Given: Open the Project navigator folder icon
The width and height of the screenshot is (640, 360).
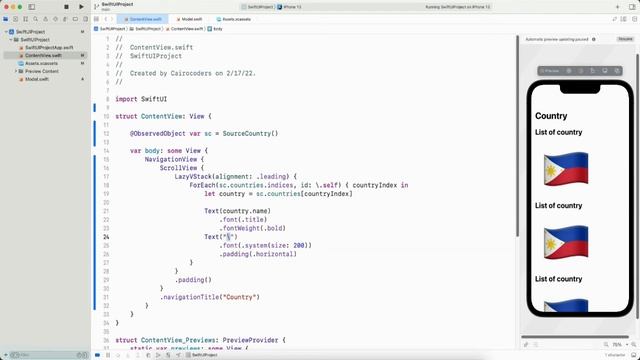Looking at the screenshot, I should 6,19.
